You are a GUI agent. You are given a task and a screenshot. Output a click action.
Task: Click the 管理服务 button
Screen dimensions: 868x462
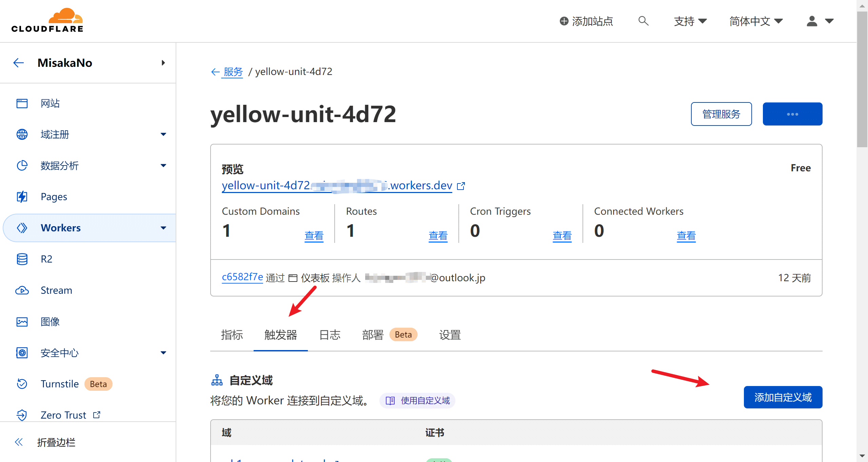click(721, 114)
